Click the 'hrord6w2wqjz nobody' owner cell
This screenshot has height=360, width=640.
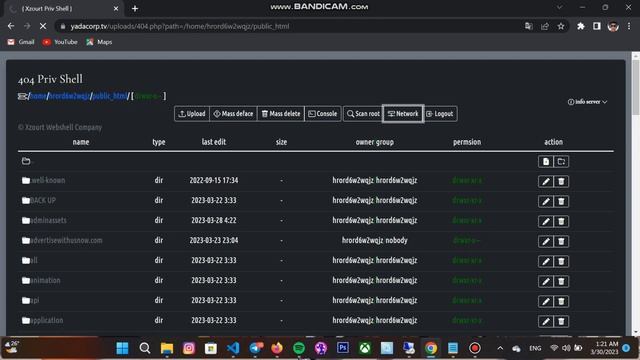pyautogui.click(x=375, y=240)
